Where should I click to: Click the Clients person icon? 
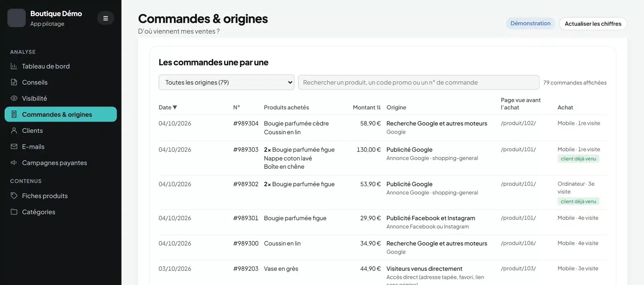click(14, 131)
